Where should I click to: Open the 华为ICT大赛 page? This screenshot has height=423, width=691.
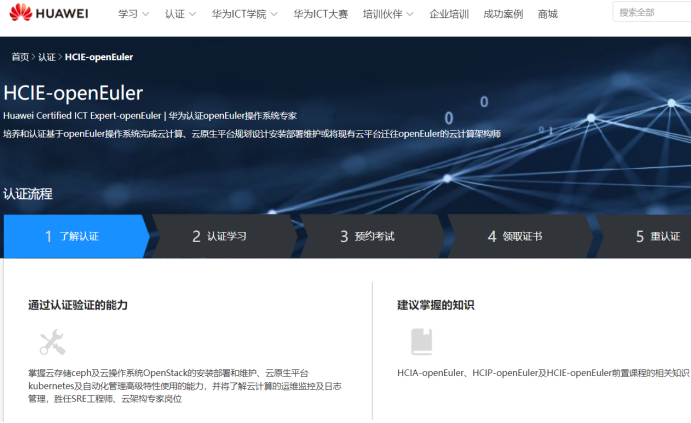[321, 14]
